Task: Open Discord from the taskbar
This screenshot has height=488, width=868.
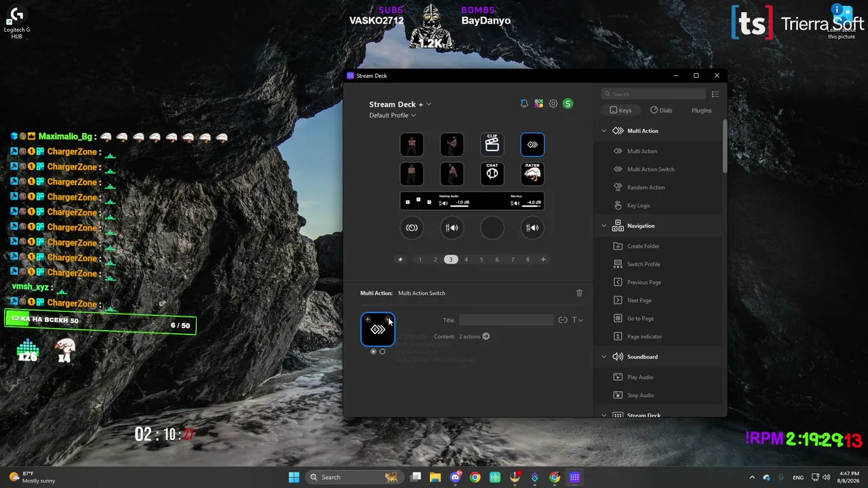Action: (x=455, y=477)
